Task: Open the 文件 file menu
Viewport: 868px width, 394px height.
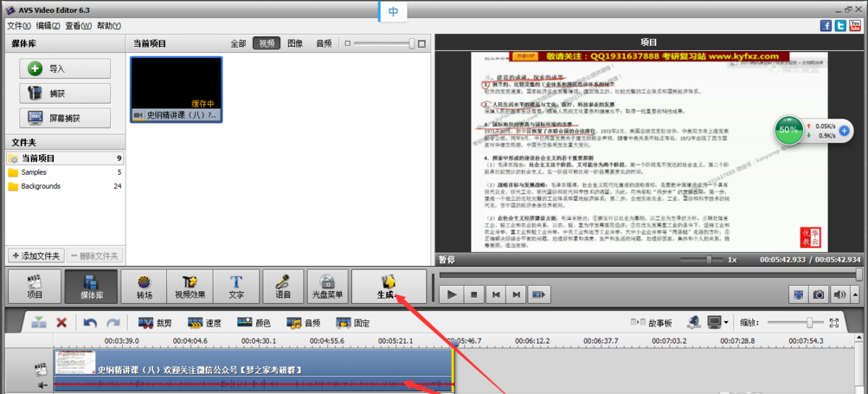Action: tap(19, 25)
